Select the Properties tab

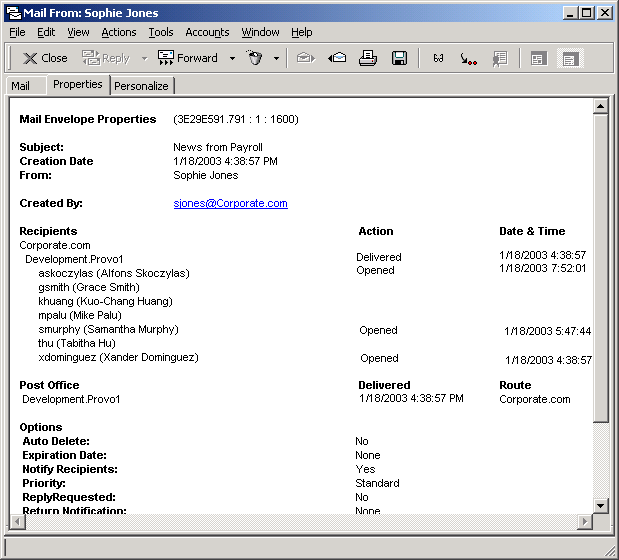(x=78, y=84)
